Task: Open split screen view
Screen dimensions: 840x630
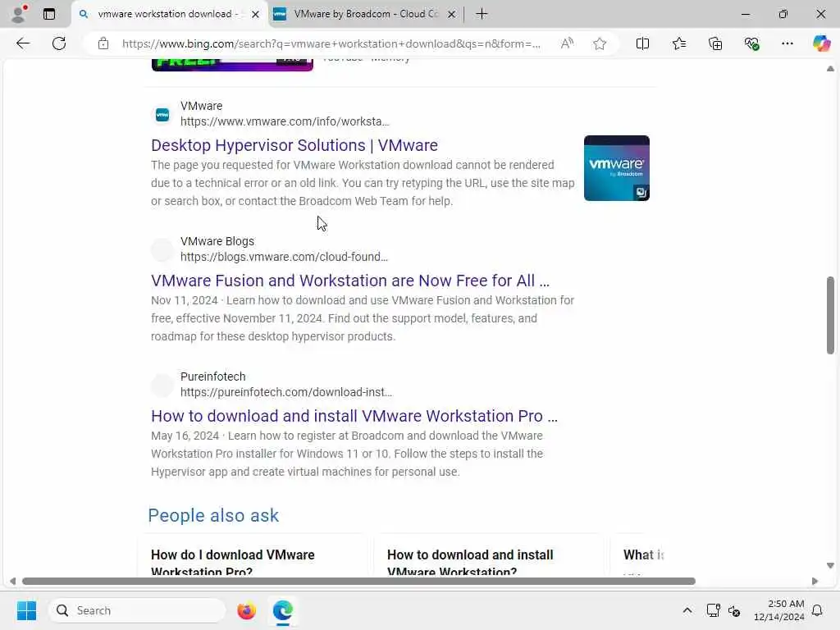Action: pos(642,43)
